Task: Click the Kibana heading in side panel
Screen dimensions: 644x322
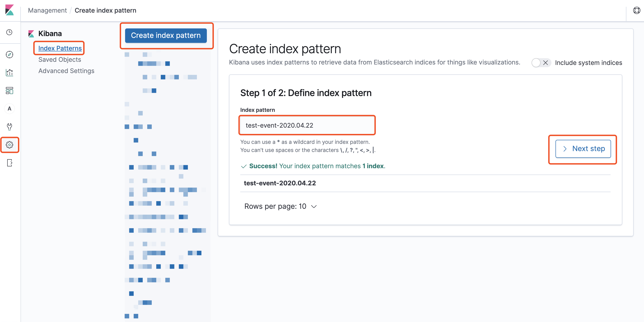Action: [x=50, y=34]
